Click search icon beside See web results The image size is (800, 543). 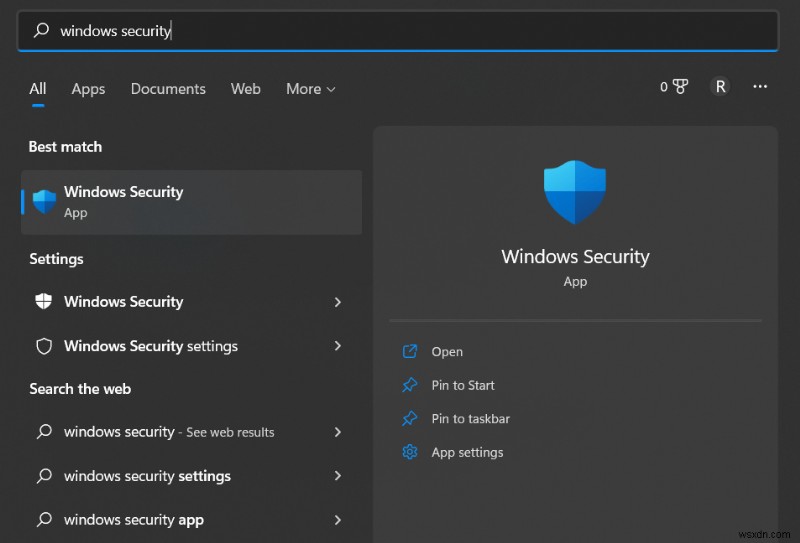(44, 432)
